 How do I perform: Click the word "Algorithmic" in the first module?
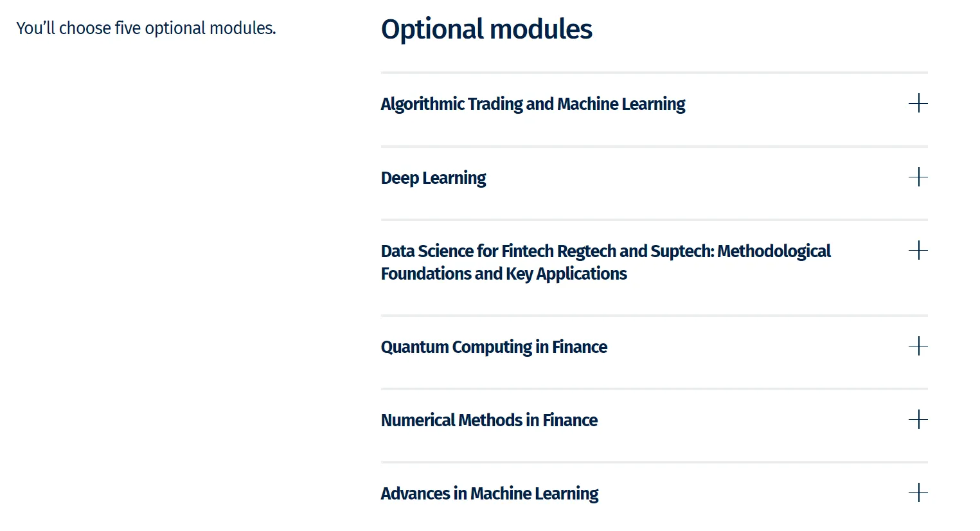pos(422,104)
